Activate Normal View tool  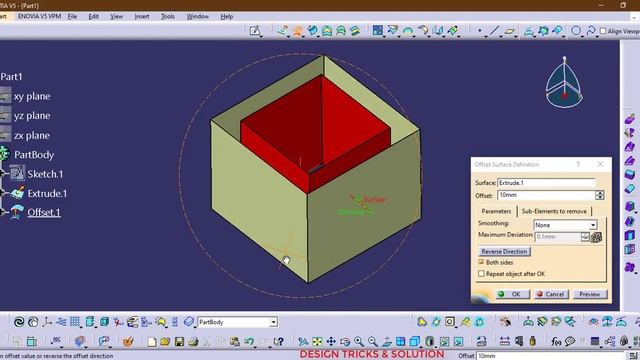click(387, 341)
